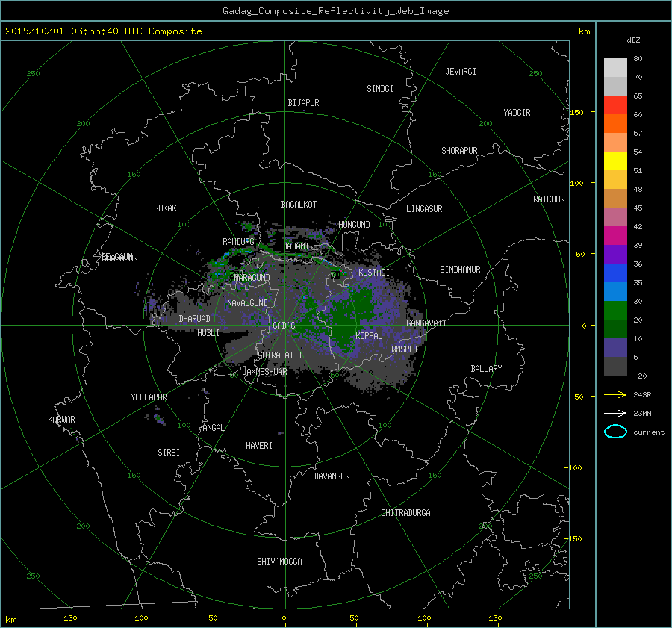Click the HAVERI city label
The image size is (672, 628).
point(259,445)
